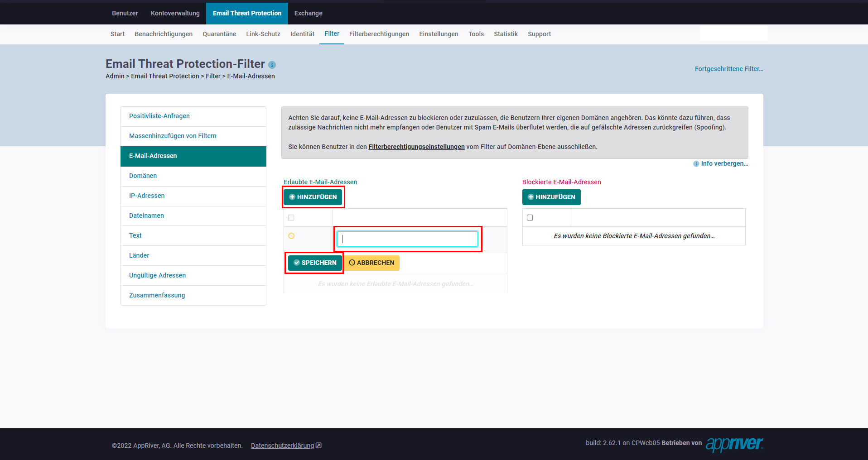Select Domänen in the sidebar
The width and height of the screenshot is (868, 460).
(193, 176)
